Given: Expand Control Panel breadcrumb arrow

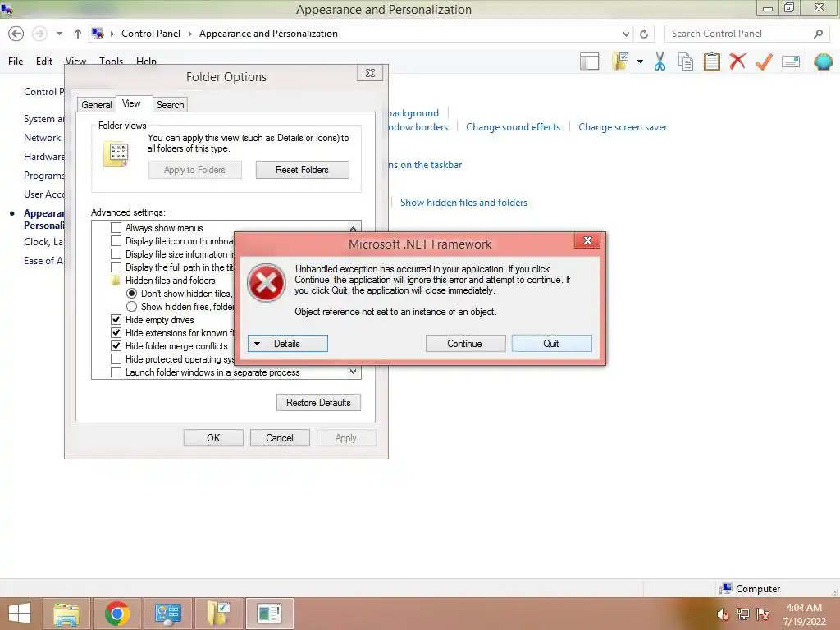Looking at the screenshot, I should (112, 34).
